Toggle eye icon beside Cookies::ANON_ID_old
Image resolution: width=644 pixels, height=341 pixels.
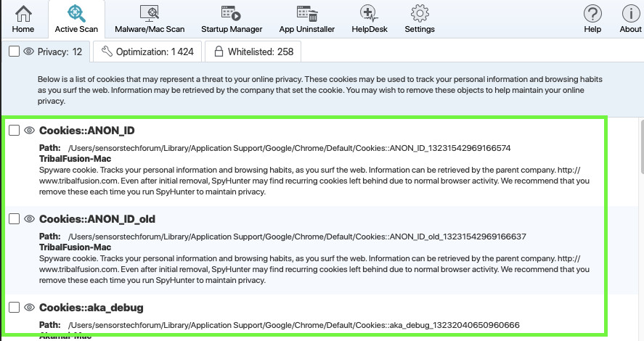[x=29, y=218]
